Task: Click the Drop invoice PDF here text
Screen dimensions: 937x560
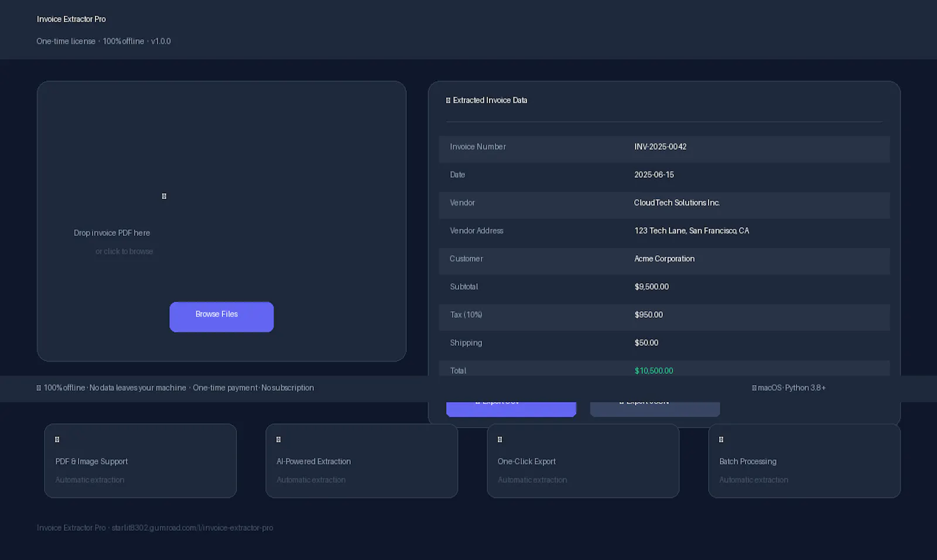Action: coord(112,233)
